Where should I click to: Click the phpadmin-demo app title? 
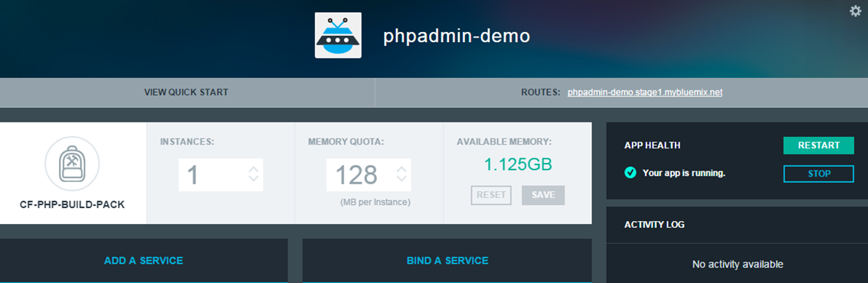(x=457, y=37)
